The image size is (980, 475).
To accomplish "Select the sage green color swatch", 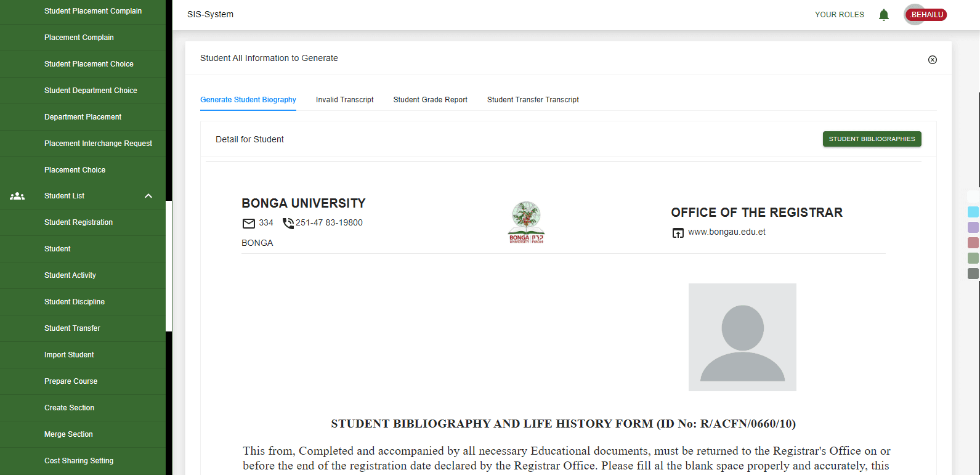I will pos(973,258).
